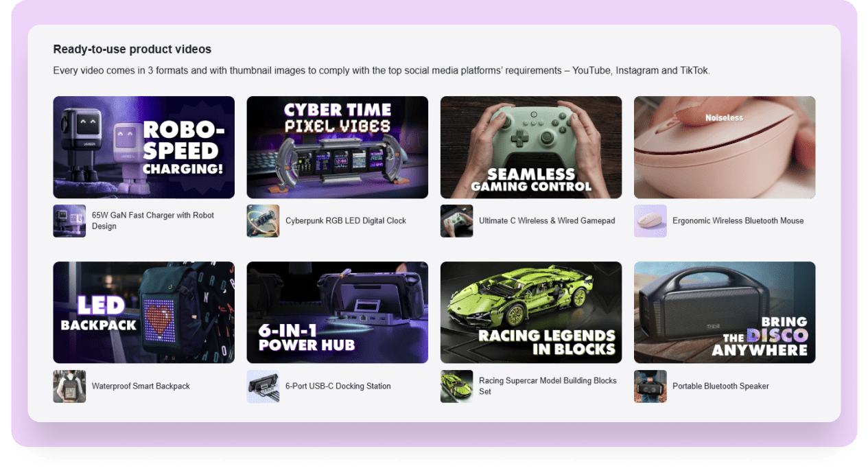This screenshot has height=475, width=868.
Task: Click the small green supercar product icon
Action: point(456,386)
